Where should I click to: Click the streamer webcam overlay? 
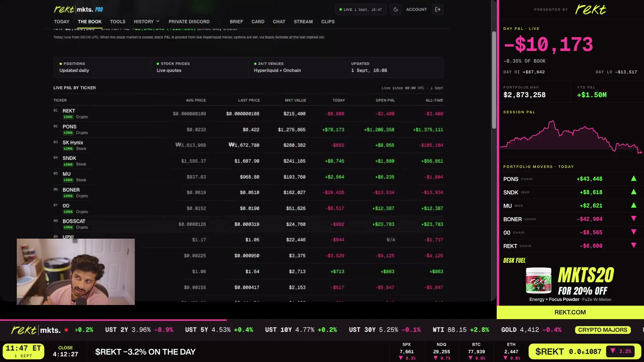point(76,272)
